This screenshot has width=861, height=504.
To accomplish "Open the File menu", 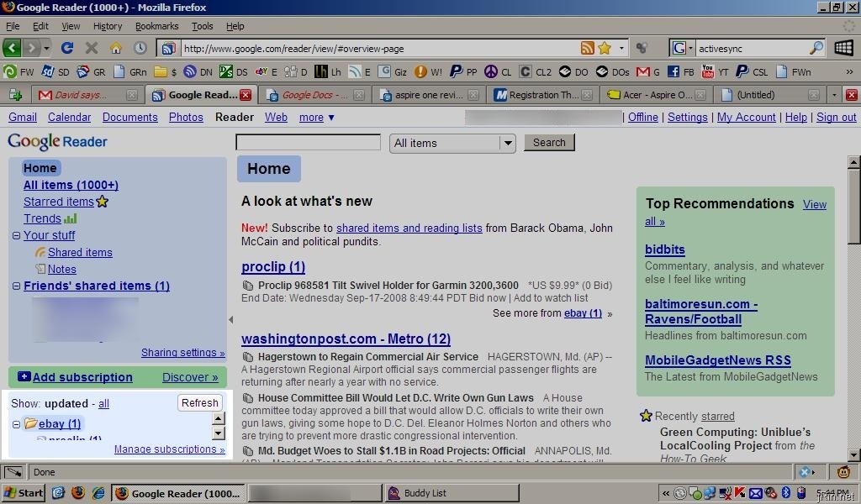I will coord(13,26).
